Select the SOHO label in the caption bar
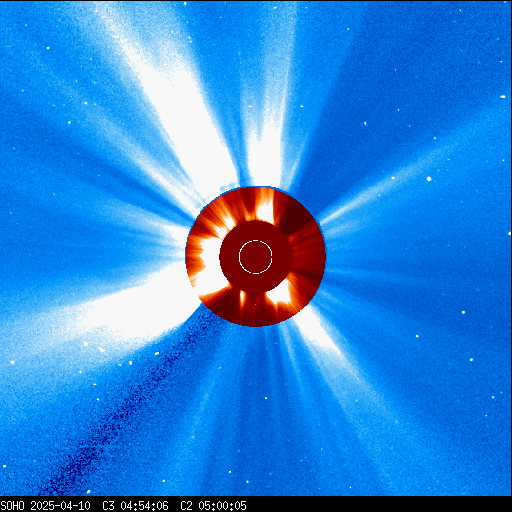The height and width of the screenshot is (512, 512). (12, 505)
